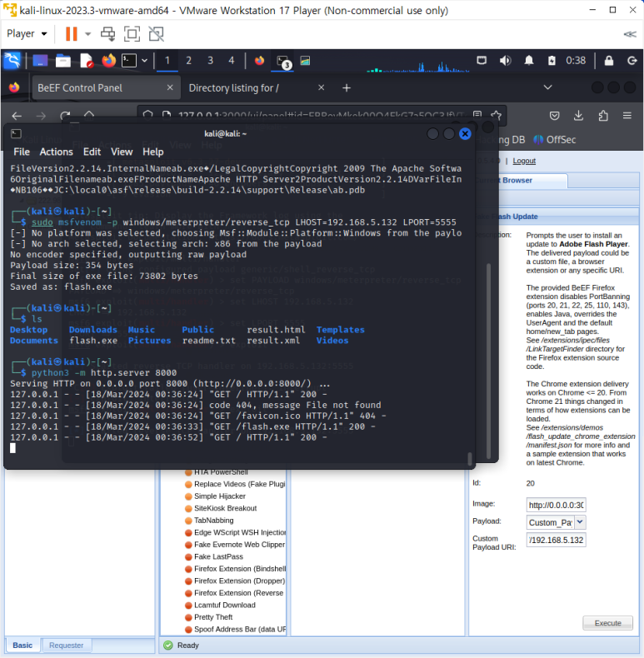Click the Logout link in BeEF
The width and height of the screenshot is (644, 658).
pos(524,161)
